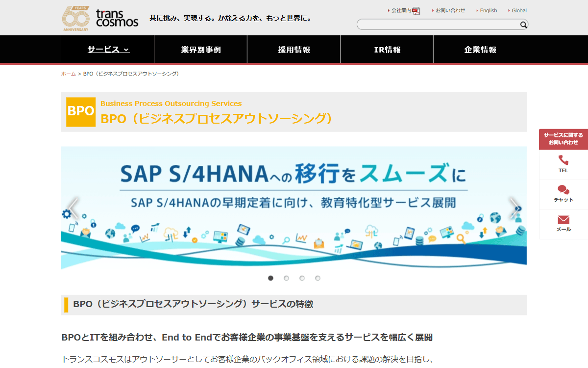588x368 pixels.
Task: Select the third carousel dot
Action: [302, 278]
